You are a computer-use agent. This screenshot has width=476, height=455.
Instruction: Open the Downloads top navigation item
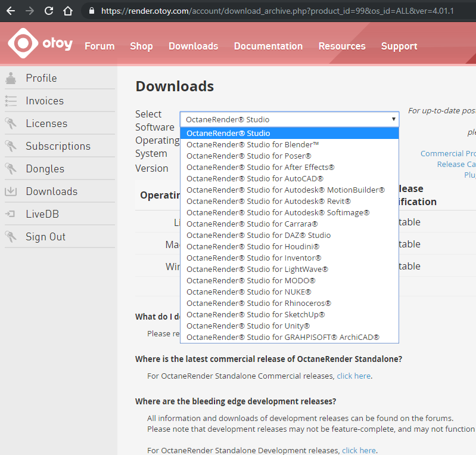coord(194,46)
